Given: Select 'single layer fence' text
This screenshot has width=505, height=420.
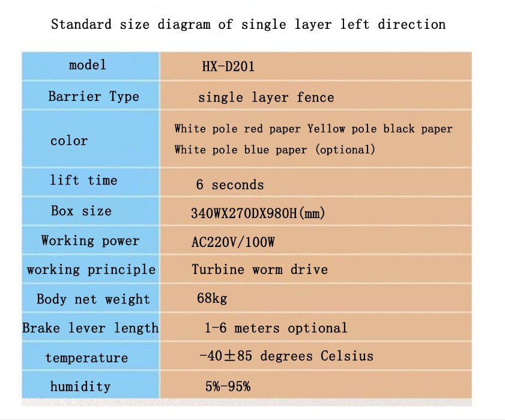Looking at the screenshot, I should pos(266,97).
